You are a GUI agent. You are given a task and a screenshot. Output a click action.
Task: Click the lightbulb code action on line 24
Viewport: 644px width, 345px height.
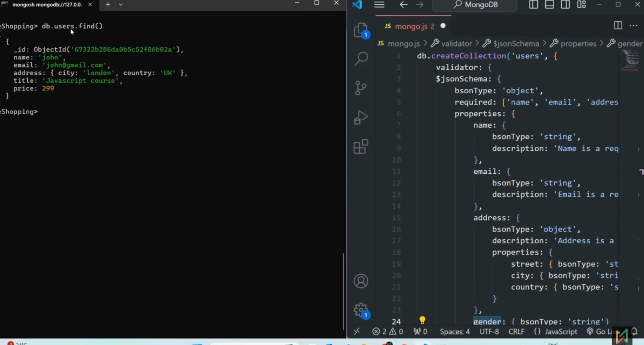pyautogui.click(x=422, y=320)
